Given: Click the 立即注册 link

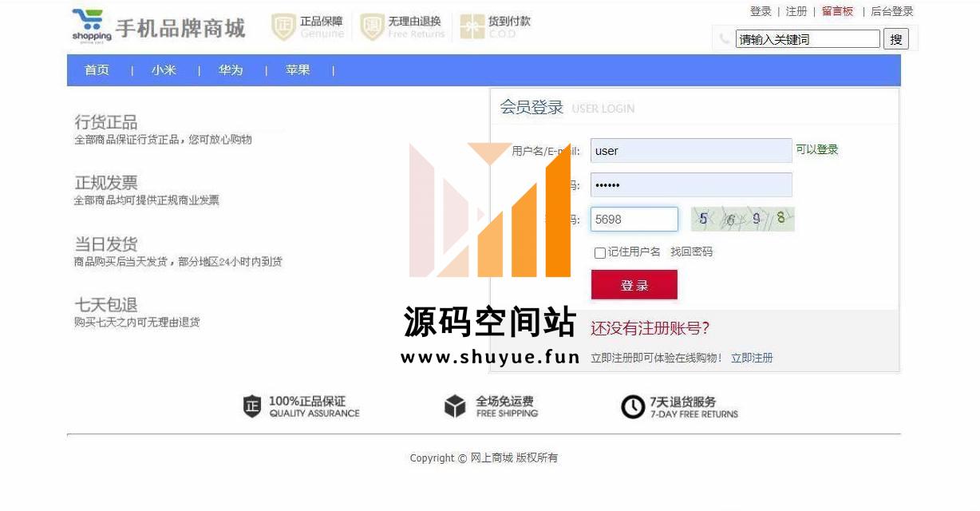Looking at the screenshot, I should tap(752, 358).
